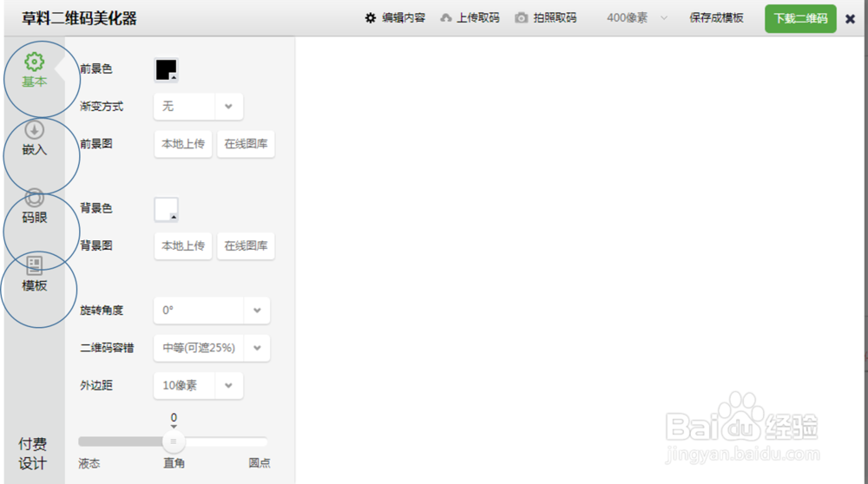Open the 码眼 tab
Viewport: 868px width, 484px height.
(x=35, y=206)
